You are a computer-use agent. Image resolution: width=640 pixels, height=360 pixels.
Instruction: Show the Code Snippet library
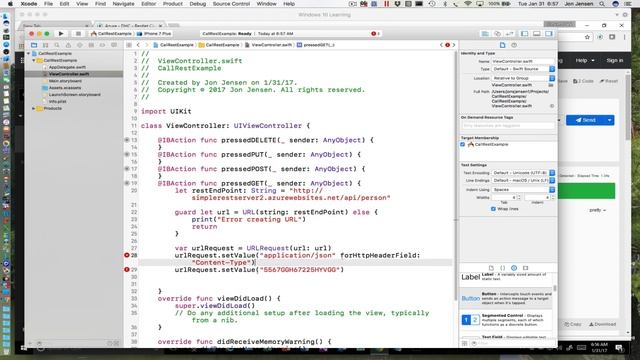(502, 268)
